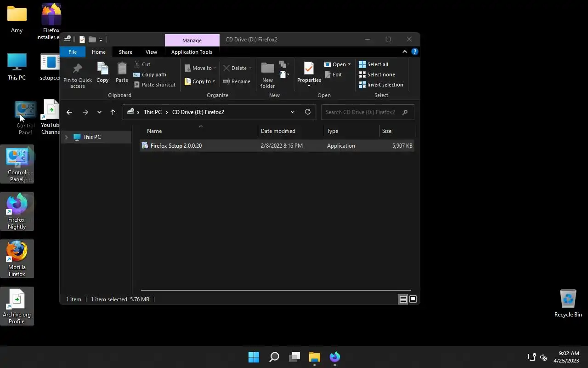Screen dimensions: 588x368
Task: Open Explorer Help question mark icon
Action: 415,52
